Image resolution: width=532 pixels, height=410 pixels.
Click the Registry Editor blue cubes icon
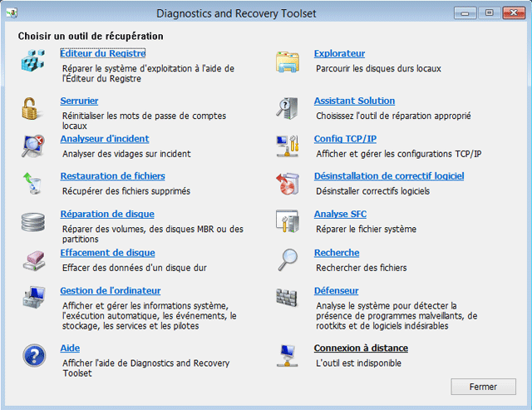[x=33, y=60]
